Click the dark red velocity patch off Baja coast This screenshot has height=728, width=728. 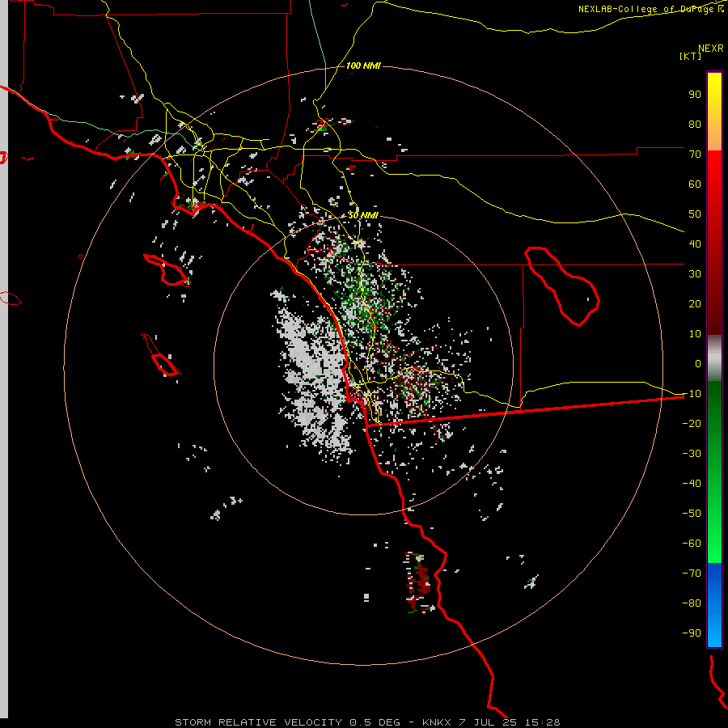coord(419,583)
